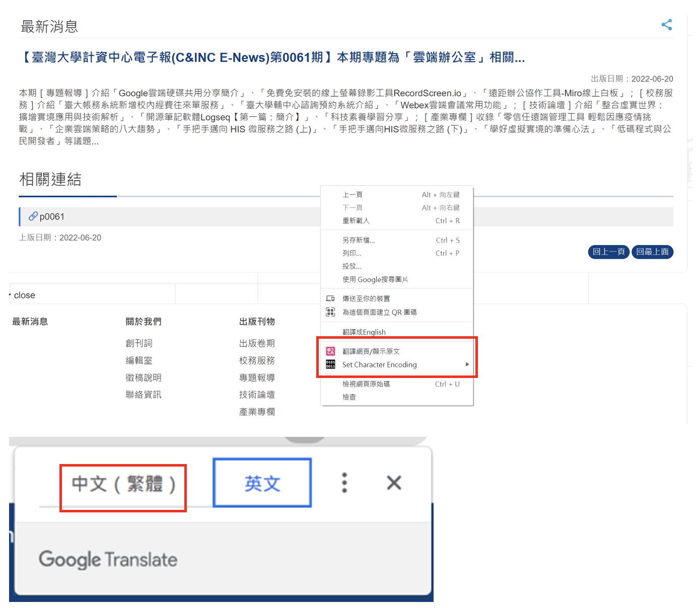The height and width of the screenshot is (608, 700).
Task: Choose 另存新檔... from context menu
Action: tap(397, 240)
